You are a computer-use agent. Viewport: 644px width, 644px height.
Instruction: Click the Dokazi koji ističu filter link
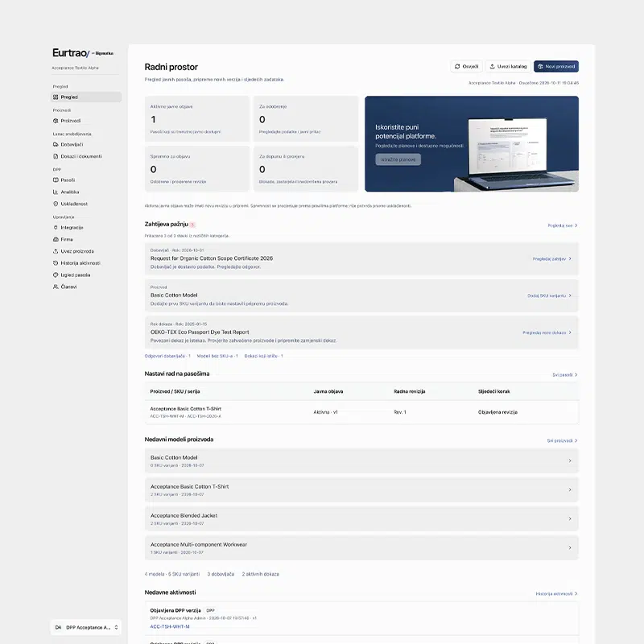point(264,356)
